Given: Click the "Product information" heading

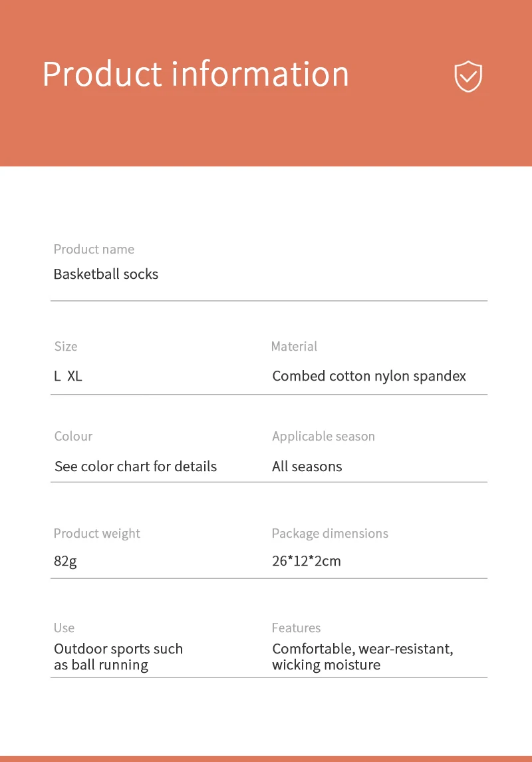Looking at the screenshot, I should click(196, 74).
